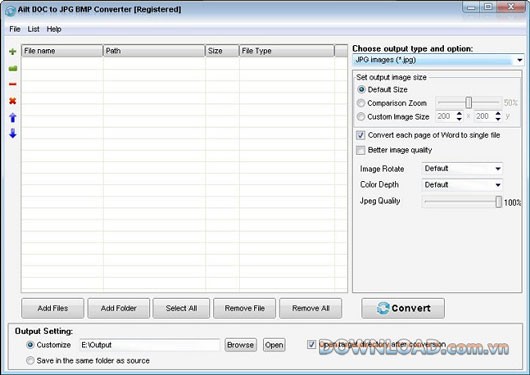Open the Color Depth dropdown
Viewport: 530px width, 375px height.
click(x=462, y=185)
